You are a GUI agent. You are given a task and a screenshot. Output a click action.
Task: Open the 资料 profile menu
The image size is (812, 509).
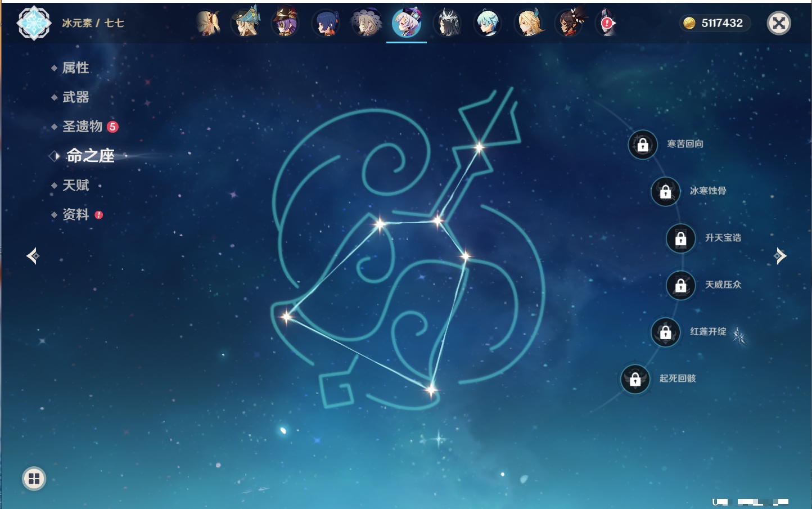coord(75,214)
